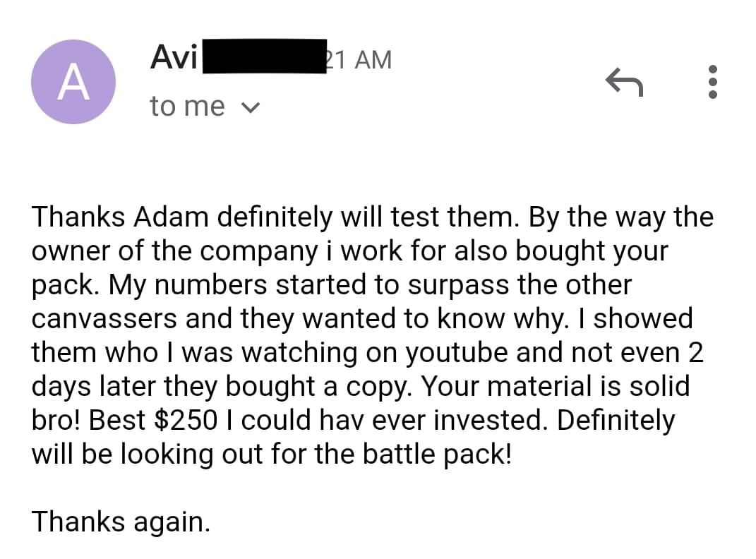This screenshot has width=756, height=559.
Task: Click the word "surpass" in the message
Action: click(459, 285)
